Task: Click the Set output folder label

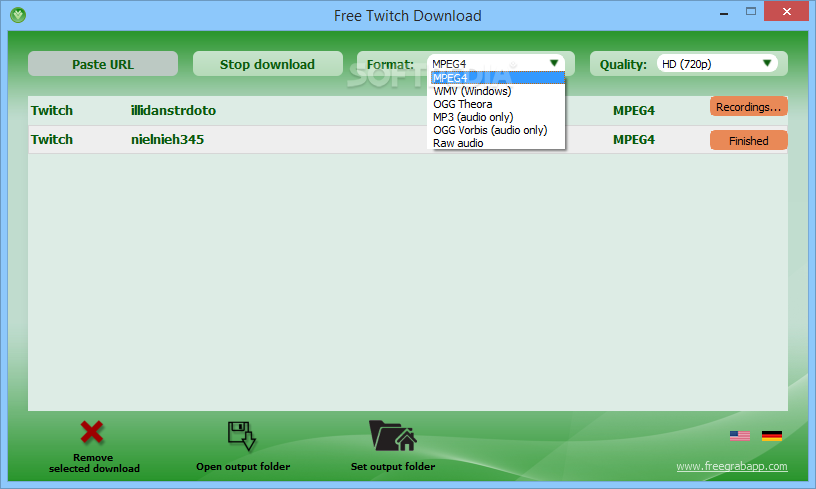Action: point(393,467)
